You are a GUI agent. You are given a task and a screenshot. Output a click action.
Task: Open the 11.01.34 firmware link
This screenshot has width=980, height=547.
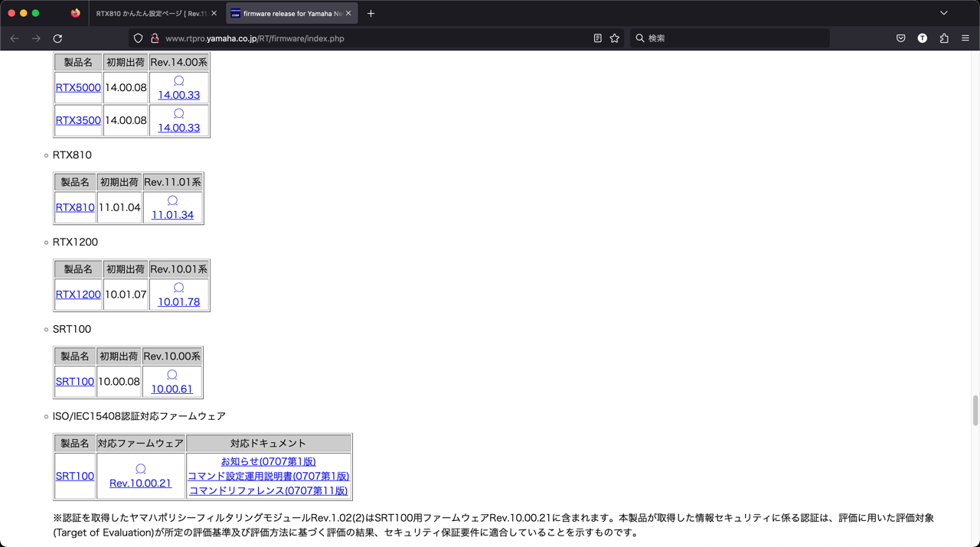pyautogui.click(x=172, y=215)
